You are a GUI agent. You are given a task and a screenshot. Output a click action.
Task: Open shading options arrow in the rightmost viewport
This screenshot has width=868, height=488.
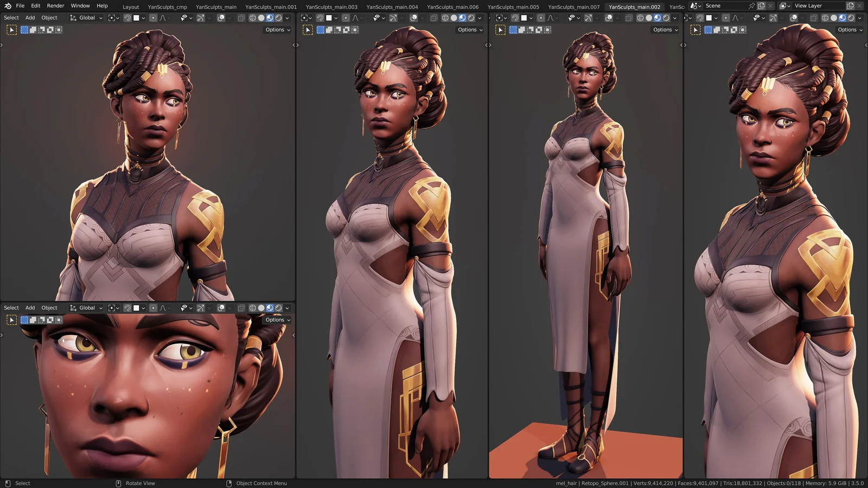click(x=860, y=18)
